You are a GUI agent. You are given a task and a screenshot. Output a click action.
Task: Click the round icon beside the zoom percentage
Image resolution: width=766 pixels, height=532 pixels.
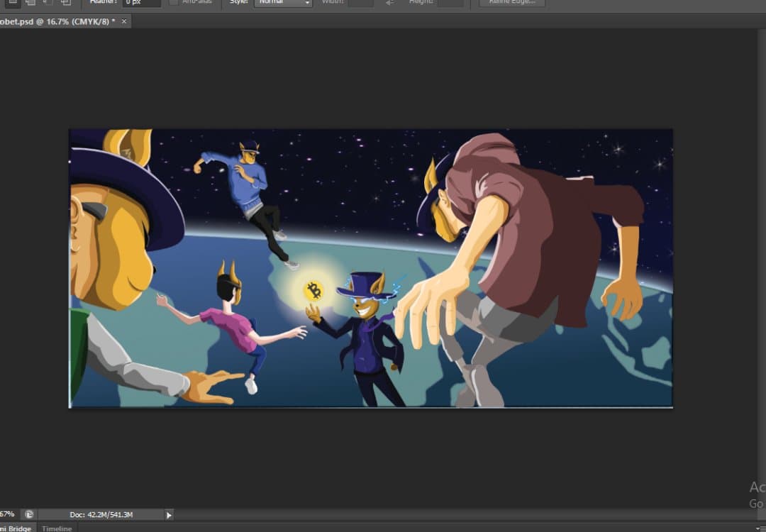click(x=29, y=514)
